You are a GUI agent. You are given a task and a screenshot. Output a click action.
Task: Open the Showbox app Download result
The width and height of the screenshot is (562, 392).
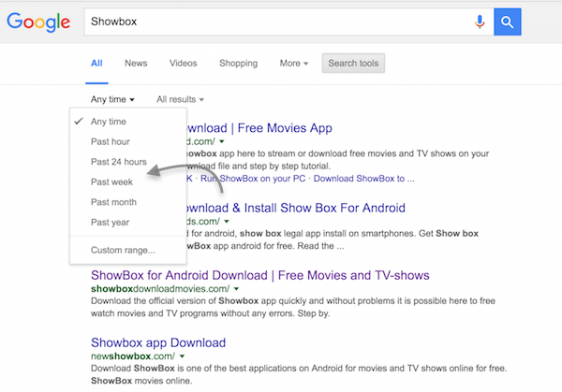click(158, 342)
